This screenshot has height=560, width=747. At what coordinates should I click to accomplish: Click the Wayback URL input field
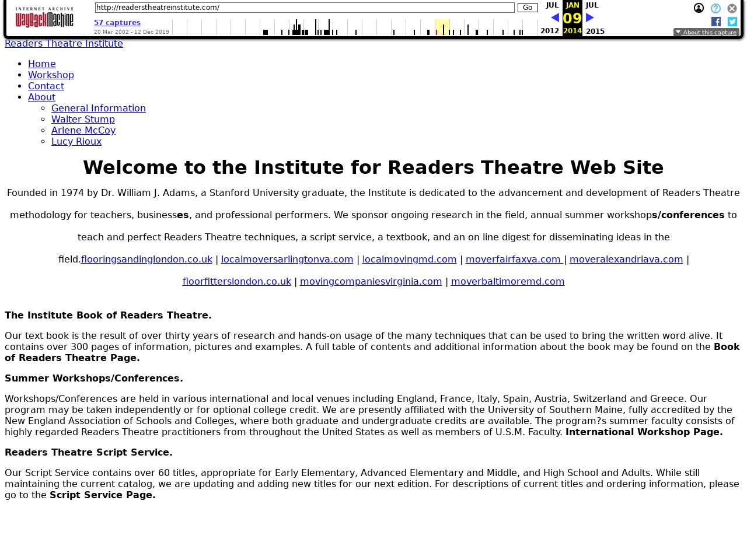tap(304, 8)
